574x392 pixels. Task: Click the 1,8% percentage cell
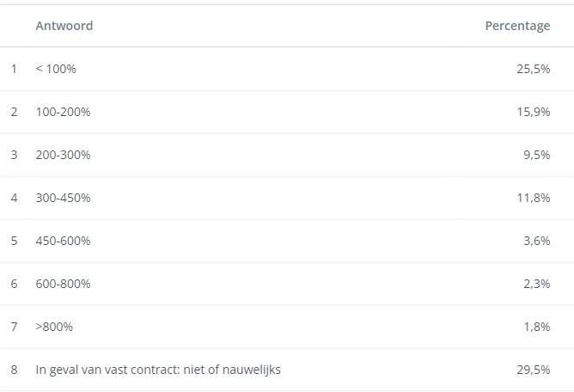tap(536, 327)
